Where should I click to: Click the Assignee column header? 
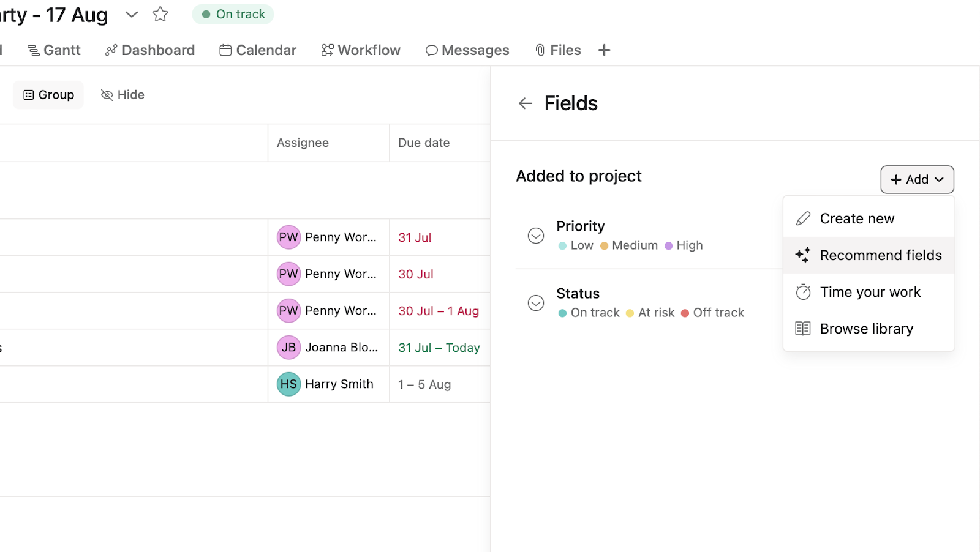(x=328, y=143)
